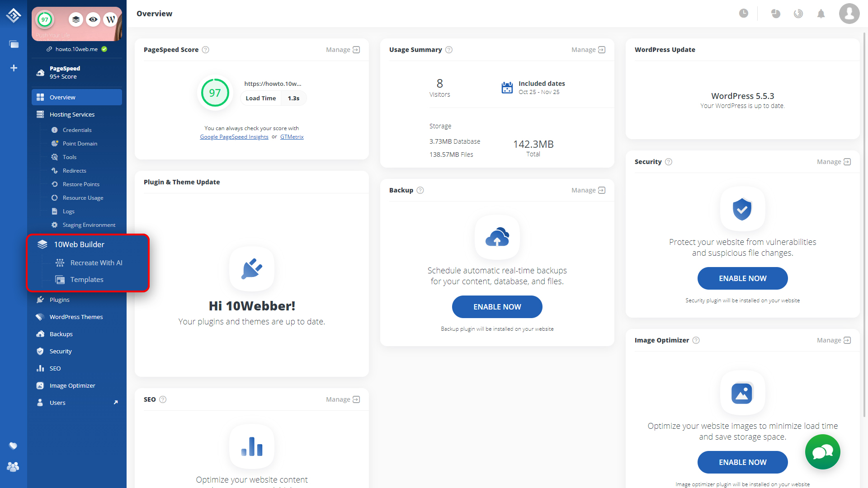Click Image Optimizer help question icon
868x488 pixels.
pos(696,340)
